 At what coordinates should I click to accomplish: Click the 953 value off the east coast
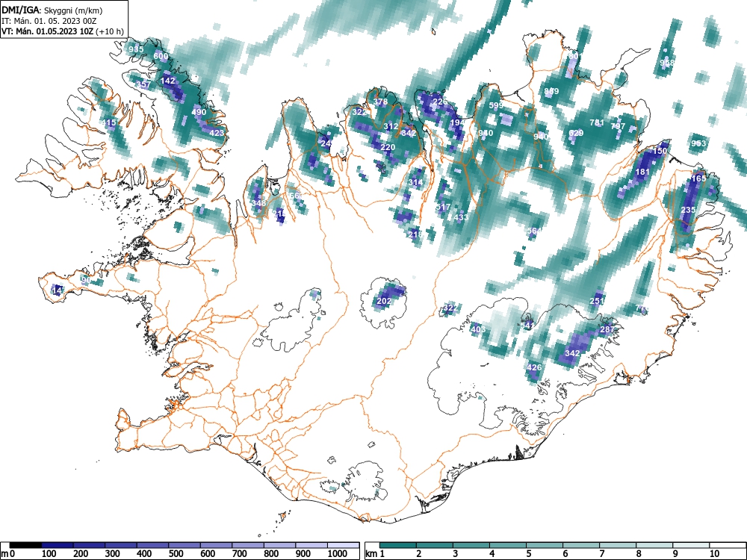pos(698,143)
